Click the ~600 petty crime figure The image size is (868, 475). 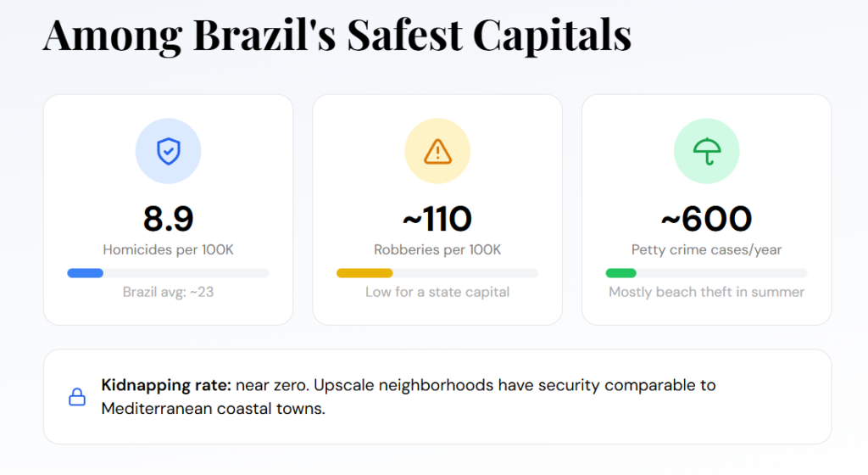706,219
